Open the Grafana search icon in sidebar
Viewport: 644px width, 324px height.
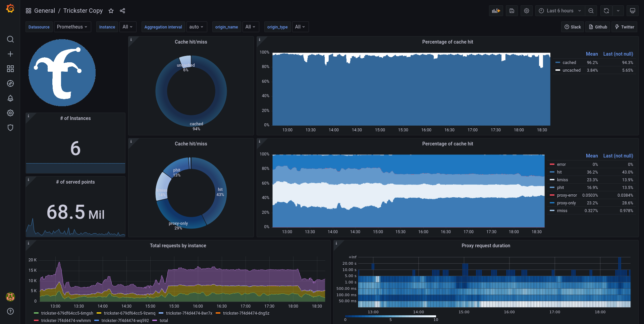click(10, 39)
